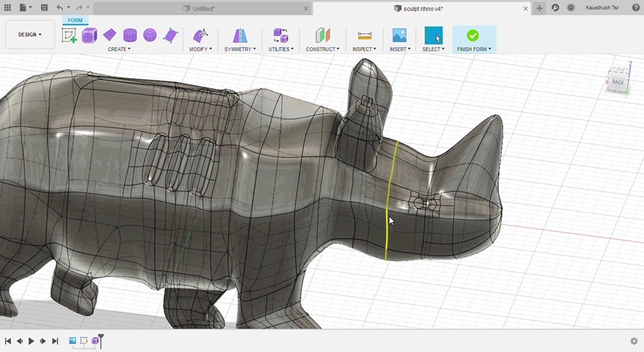Step timeline one feature forward
The image size is (644, 352).
pyautogui.click(x=43, y=341)
